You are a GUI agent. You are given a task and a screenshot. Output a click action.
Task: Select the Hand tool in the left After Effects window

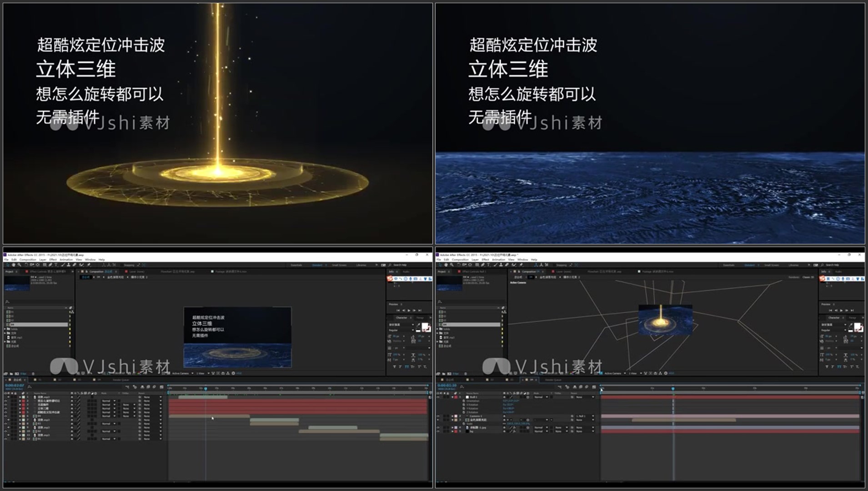pos(13,265)
